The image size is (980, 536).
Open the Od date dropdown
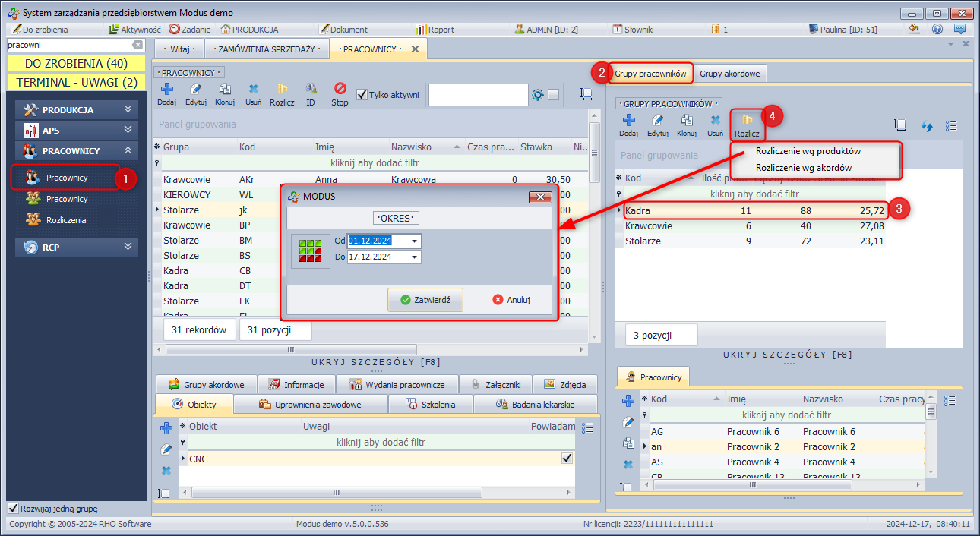tap(414, 241)
